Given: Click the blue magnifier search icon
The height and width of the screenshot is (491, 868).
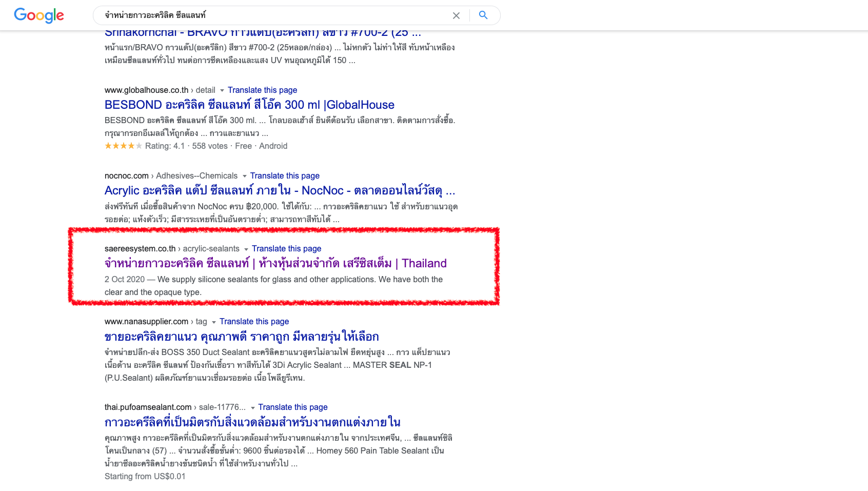Looking at the screenshot, I should [483, 15].
